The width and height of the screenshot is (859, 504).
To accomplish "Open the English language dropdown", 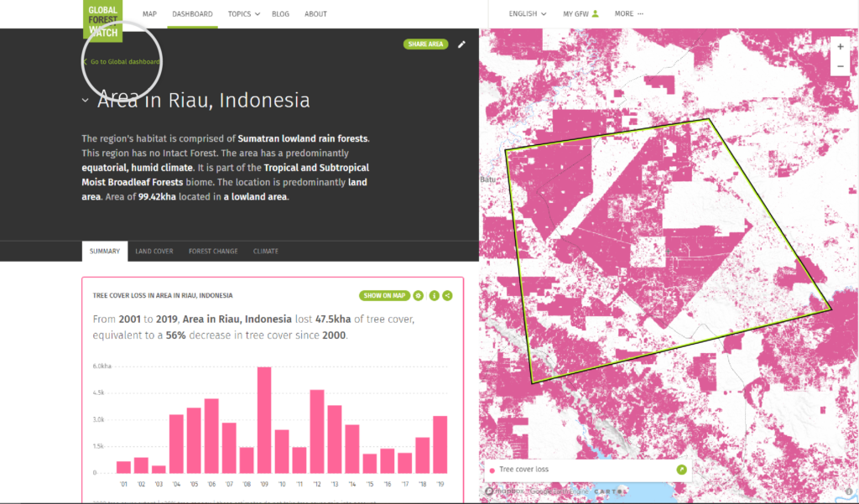I will tap(527, 13).
